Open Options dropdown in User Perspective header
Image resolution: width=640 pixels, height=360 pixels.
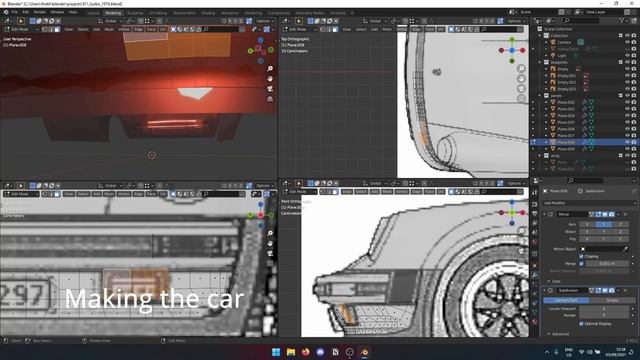[264, 21]
